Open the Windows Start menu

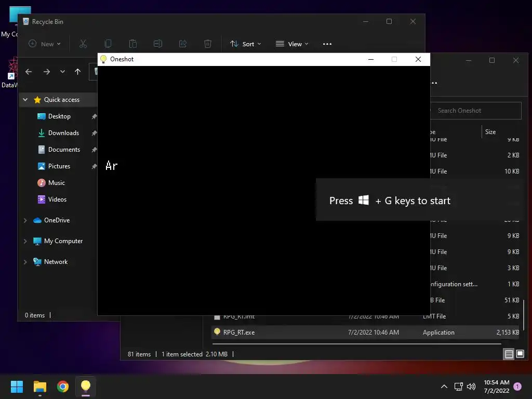coord(17,387)
